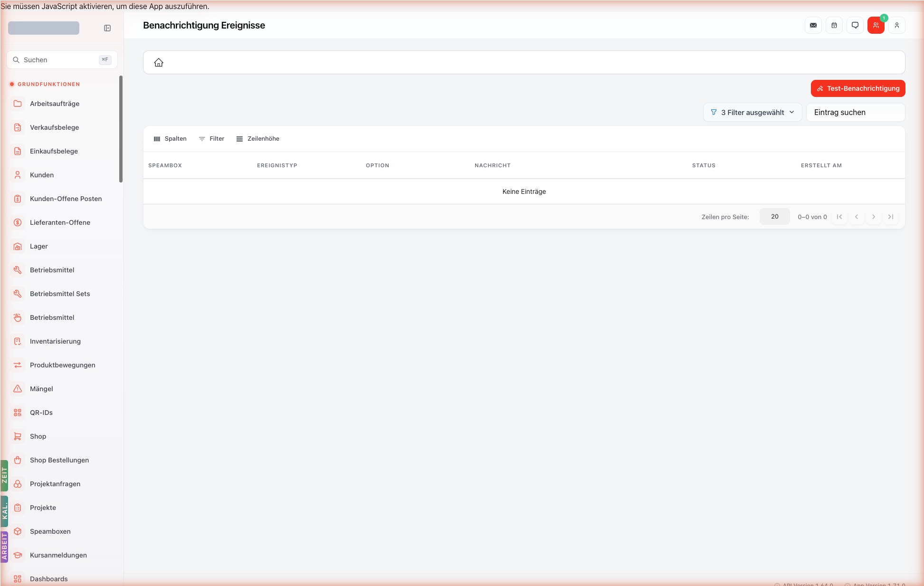Go to last page of table
This screenshot has height=586, width=924.
click(x=891, y=217)
